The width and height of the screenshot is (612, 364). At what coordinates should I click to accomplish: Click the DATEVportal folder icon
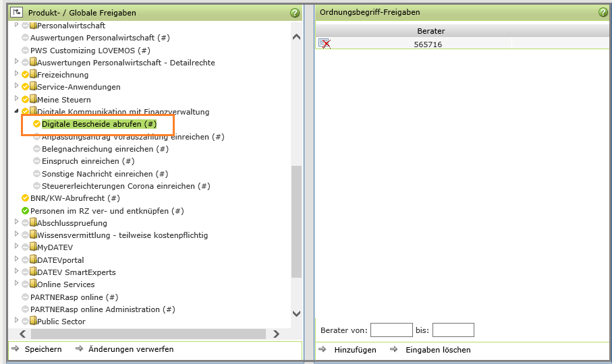coord(33,260)
